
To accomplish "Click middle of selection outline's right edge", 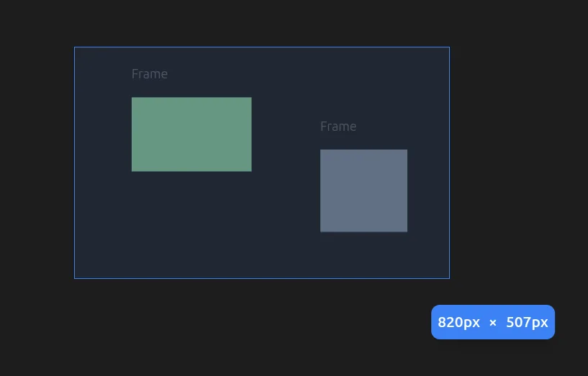I will tap(449, 162).
